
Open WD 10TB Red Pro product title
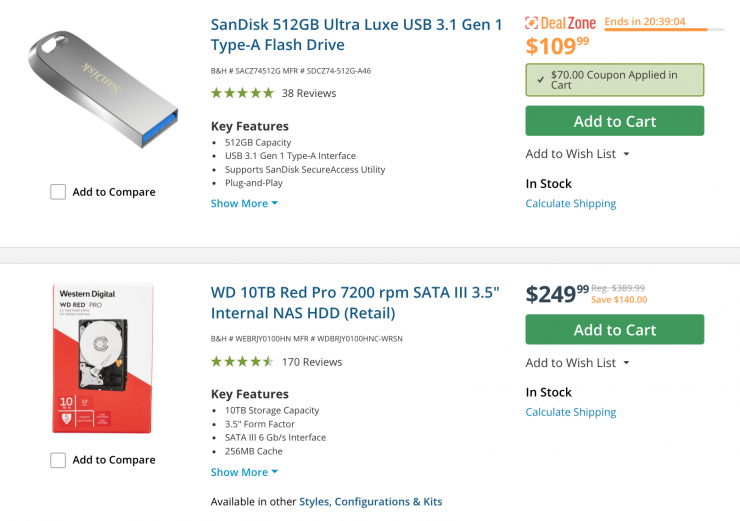355,303
